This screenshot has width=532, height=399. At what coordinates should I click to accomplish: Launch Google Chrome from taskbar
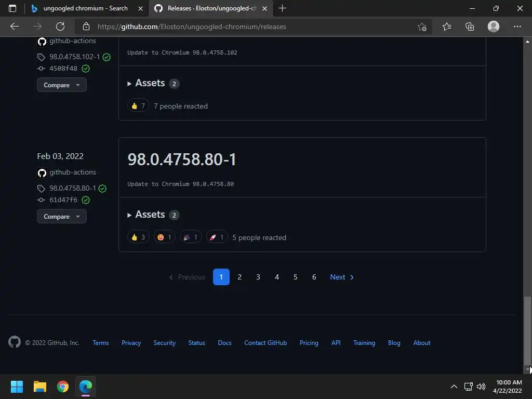pos(63,387)
